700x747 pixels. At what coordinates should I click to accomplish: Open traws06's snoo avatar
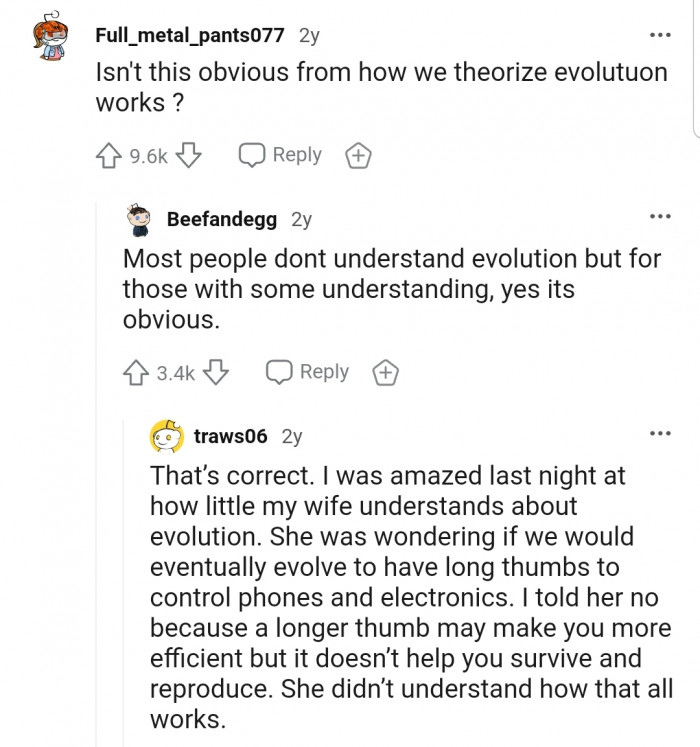167,437
